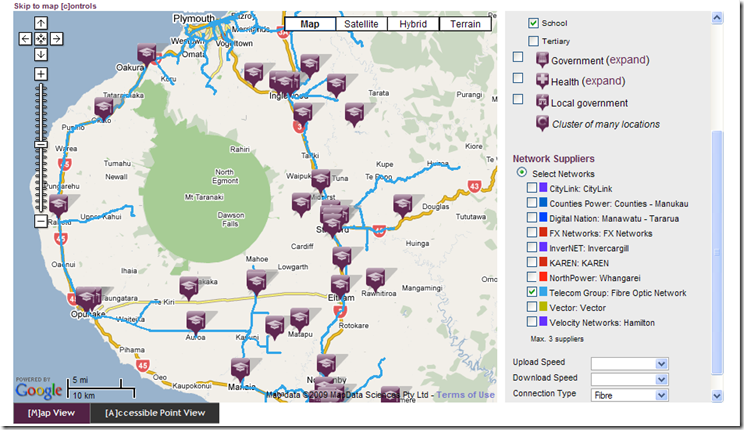Pan map left using arrow control

[25, 38]
